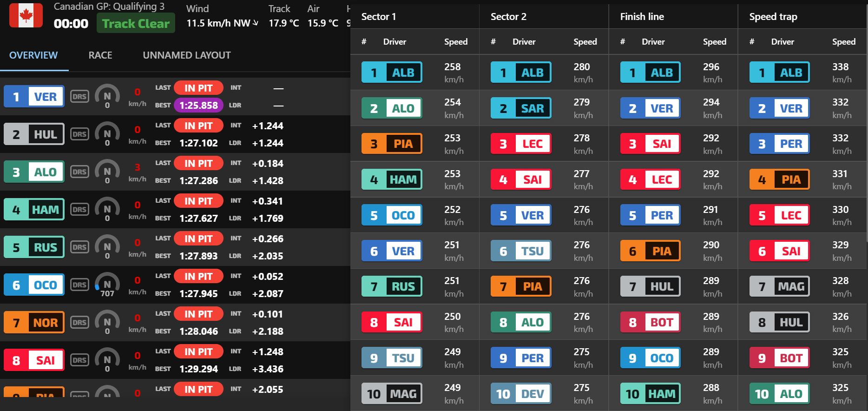Select position 8 SAI timing badge
Screen dimensions: 868x411
click(x=34, y=360)
